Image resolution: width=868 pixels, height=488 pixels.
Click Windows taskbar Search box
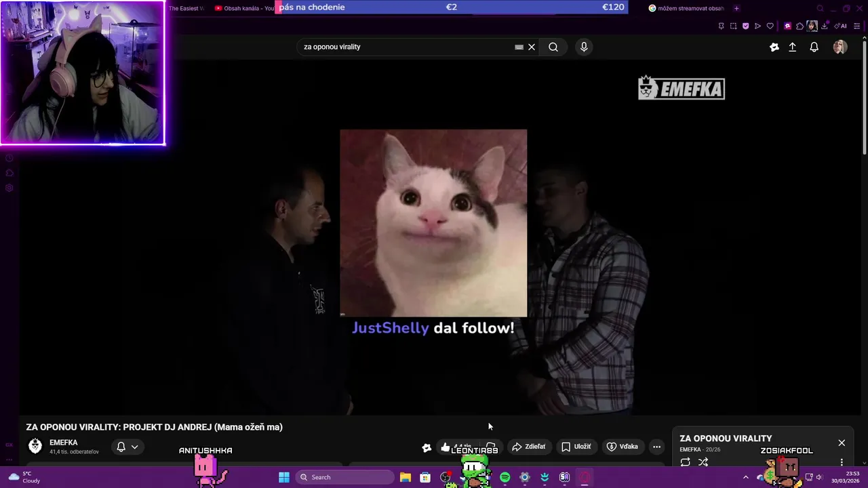coord(345,477)
